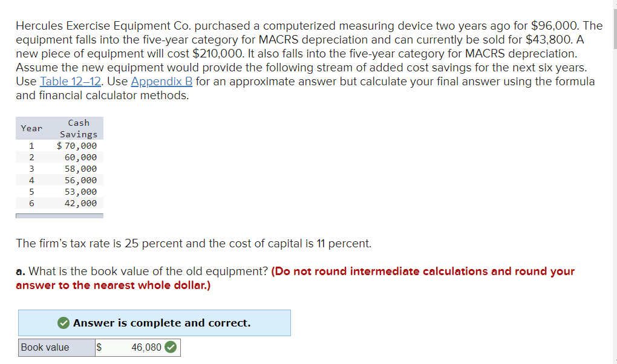Select the dollar sign in the answer row
The width and height of the screenshot is (617, 364).
99,347
